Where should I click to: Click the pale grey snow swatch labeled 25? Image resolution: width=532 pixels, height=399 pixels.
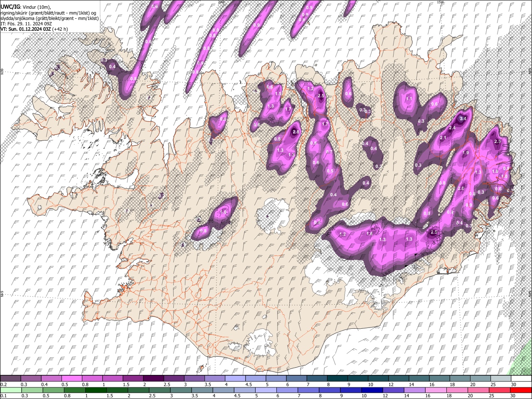coord(500,378)
